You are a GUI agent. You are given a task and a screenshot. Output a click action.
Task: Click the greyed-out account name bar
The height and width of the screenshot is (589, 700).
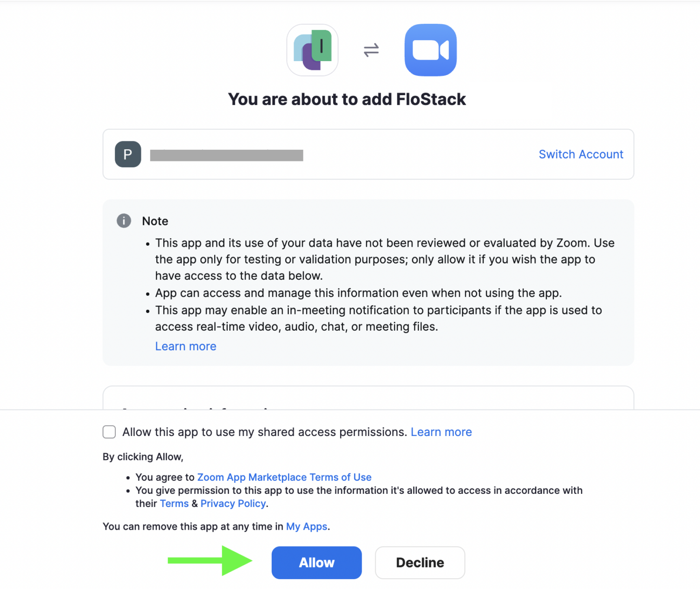click(x=226, y=155)
